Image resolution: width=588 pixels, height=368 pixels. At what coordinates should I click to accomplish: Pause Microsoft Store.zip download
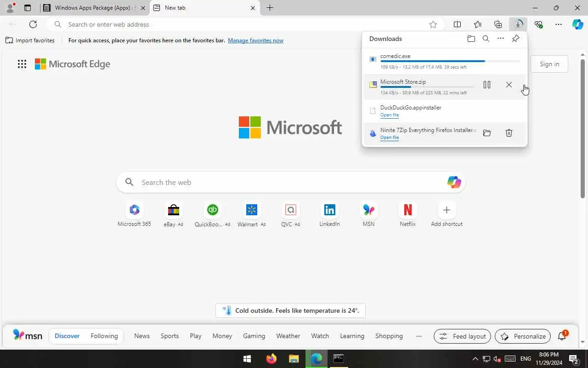click(487, 85)
